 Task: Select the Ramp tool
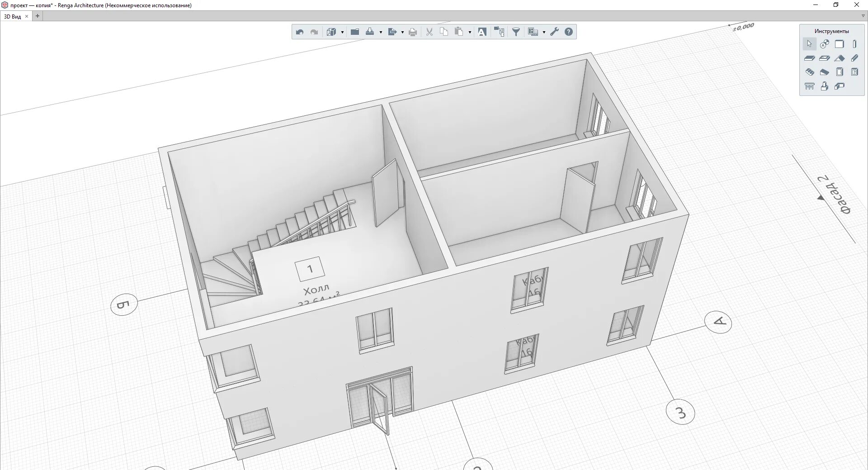[x=825, y=72]
